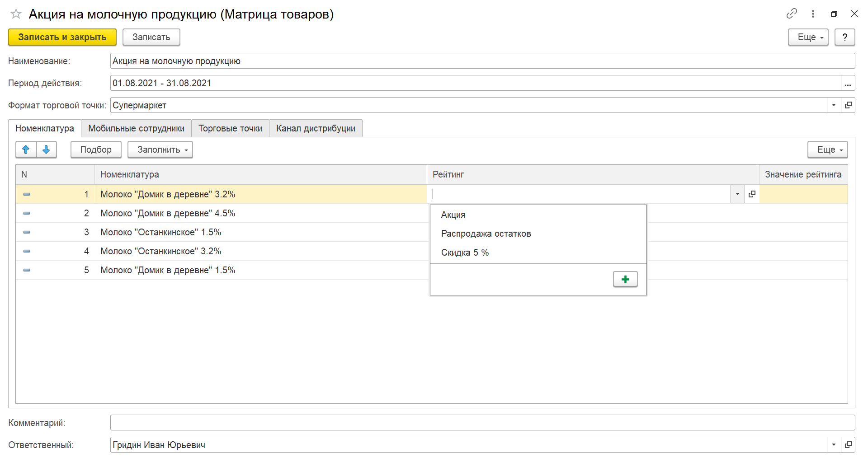The width and height of the screenshot is (868, 458).
Task: Click row 2 dash icon
Action: pos(27,213)
